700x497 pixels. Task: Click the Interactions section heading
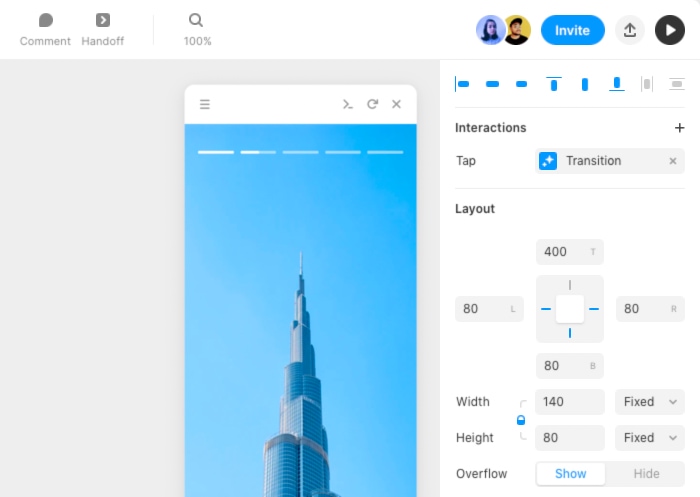tap(491, 128)
